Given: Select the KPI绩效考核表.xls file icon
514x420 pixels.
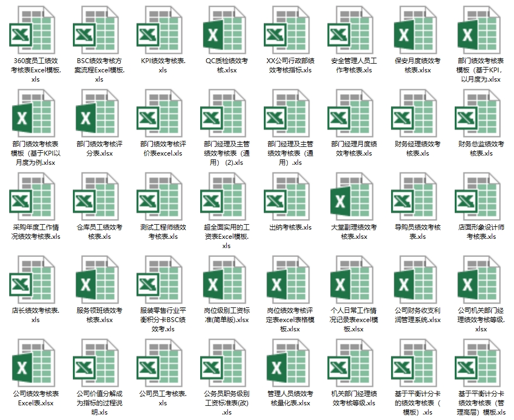Looking at the screenshot, I should [159, 29].
